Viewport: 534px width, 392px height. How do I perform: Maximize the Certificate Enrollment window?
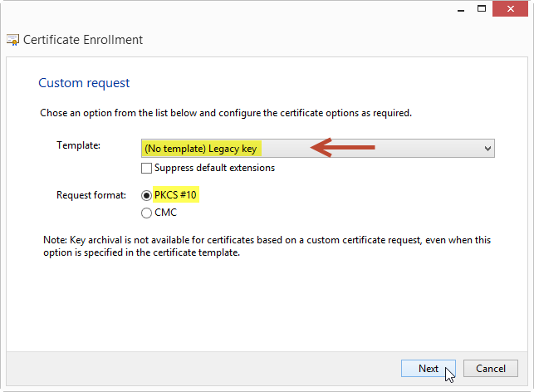[x=482, y=9]
